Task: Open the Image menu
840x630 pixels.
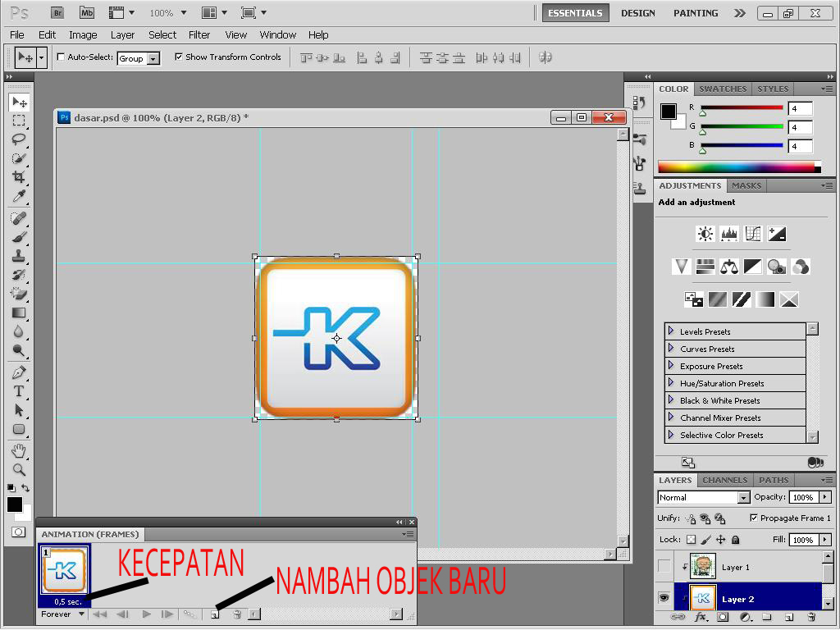Action: pos(83,34)
